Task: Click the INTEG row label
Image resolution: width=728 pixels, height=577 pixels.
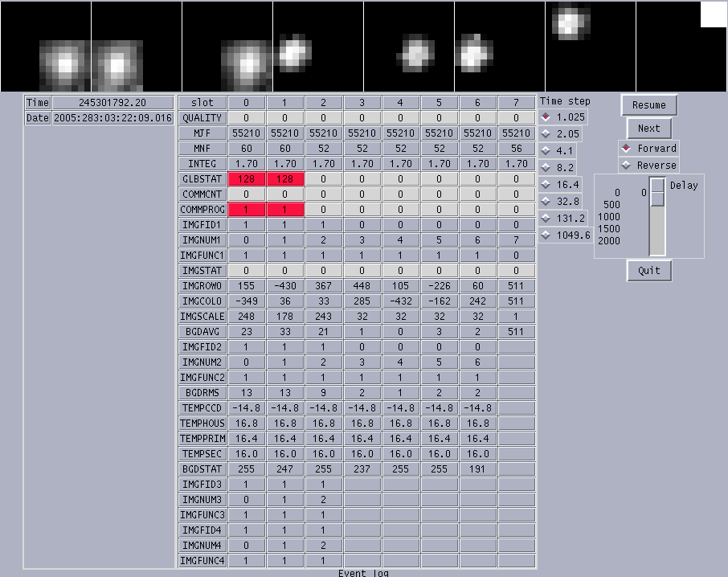Action: coord(202,164)
